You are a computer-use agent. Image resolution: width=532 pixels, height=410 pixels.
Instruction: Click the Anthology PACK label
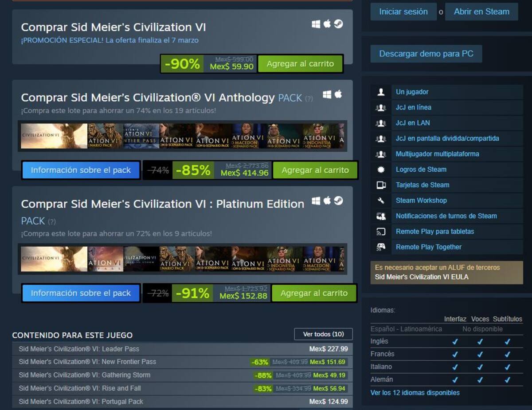290,98
